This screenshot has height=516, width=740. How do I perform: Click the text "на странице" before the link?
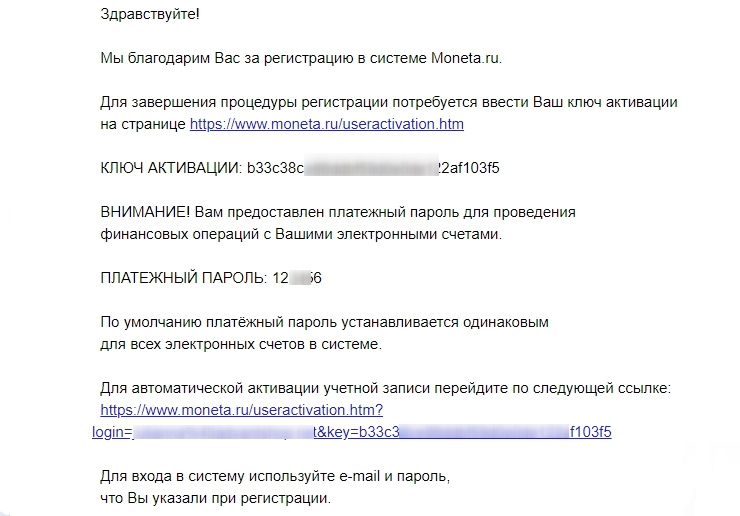pyautogui.click(x=143, y=124)
